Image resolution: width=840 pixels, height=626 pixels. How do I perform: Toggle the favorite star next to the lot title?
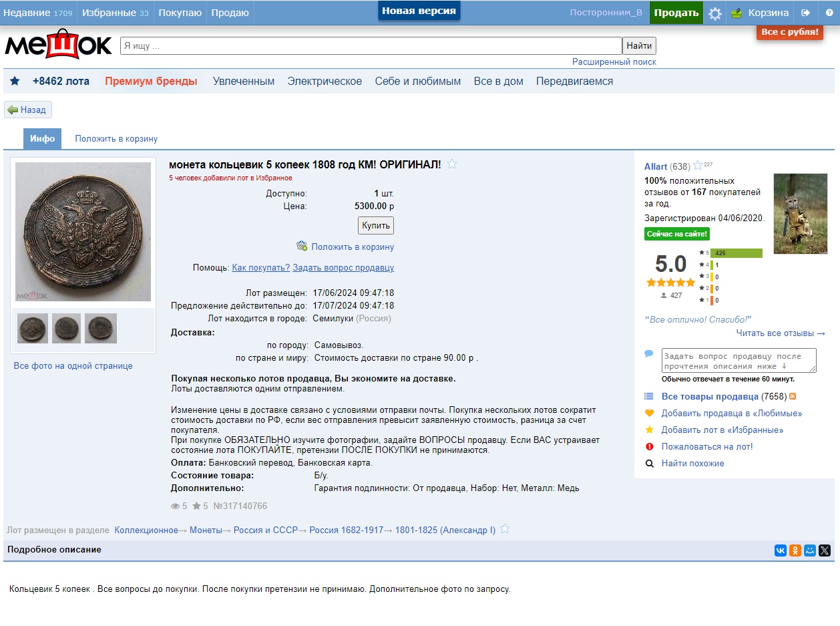[452, 164]
